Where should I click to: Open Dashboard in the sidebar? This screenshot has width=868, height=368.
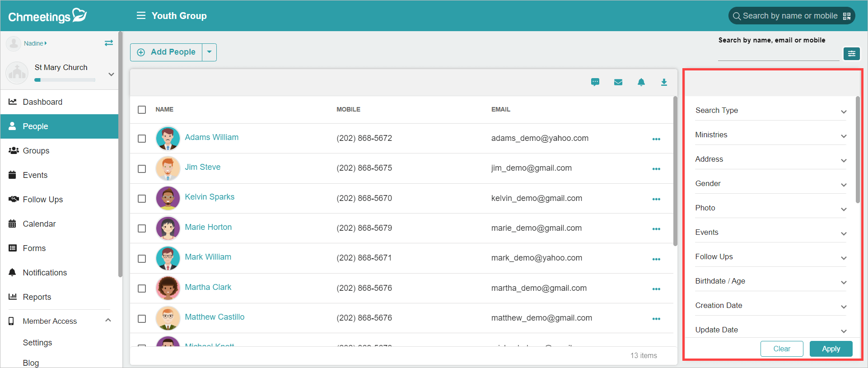coord(59,102)
